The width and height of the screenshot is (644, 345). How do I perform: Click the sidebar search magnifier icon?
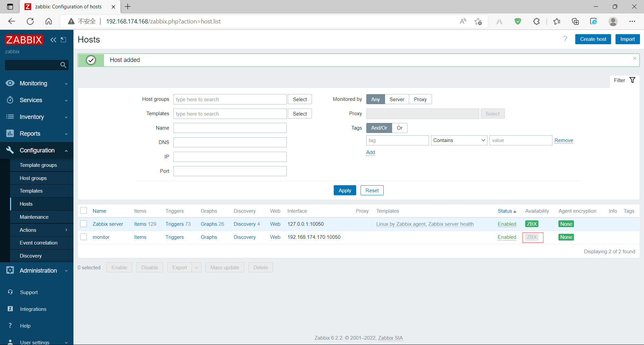[63, 65]
